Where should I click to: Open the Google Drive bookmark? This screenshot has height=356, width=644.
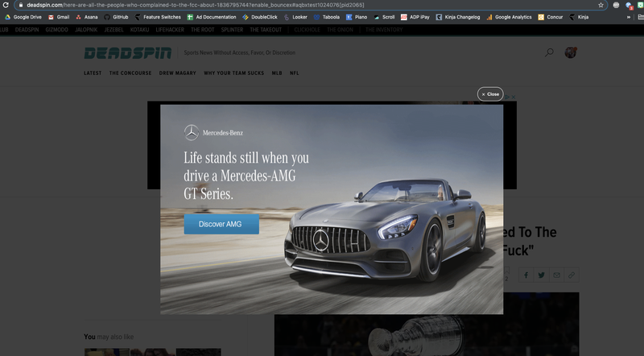point(23,17)
